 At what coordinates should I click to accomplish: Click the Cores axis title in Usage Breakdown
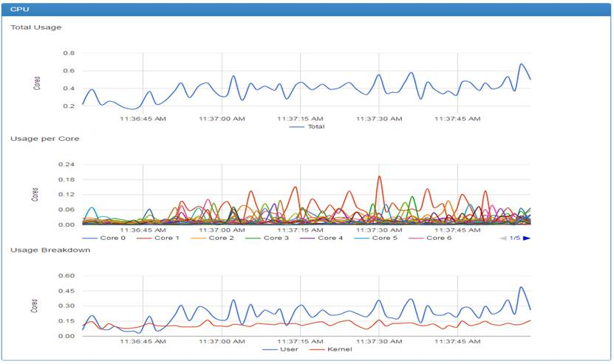(35, 306)
